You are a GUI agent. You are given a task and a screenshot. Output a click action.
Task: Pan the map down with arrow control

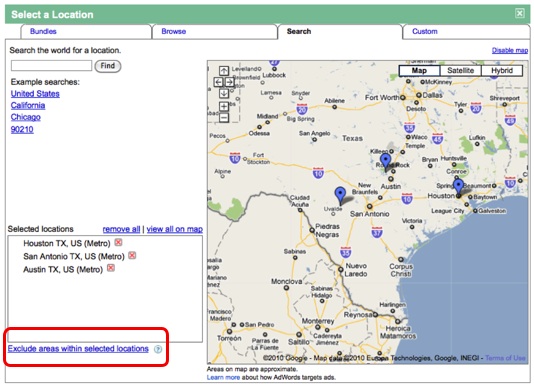(224, 93)
